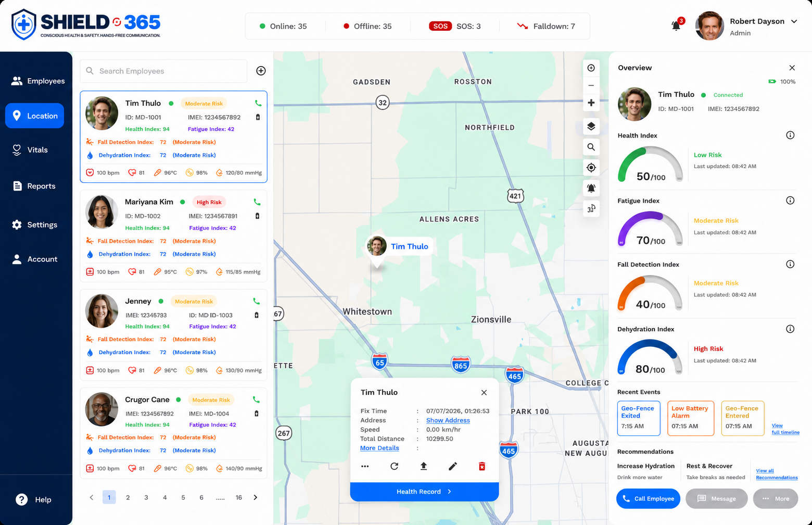This screenshot has height=525, width=812.
Task: Open the map alarm bell icon
Action: coord(591,188)
